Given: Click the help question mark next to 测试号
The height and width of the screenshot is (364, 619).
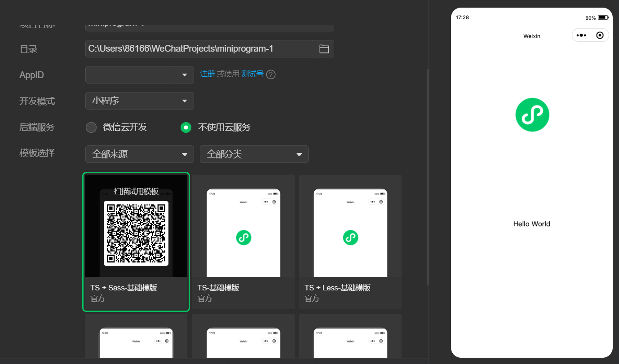Looking at the screenshot, I should pyautogui.click(x=270, y=75).
